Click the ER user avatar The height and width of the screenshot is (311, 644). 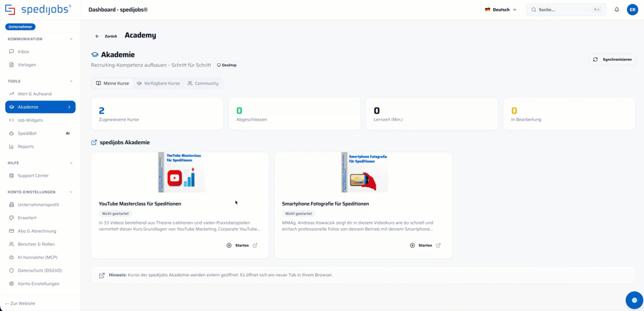(x=632, y=9)
